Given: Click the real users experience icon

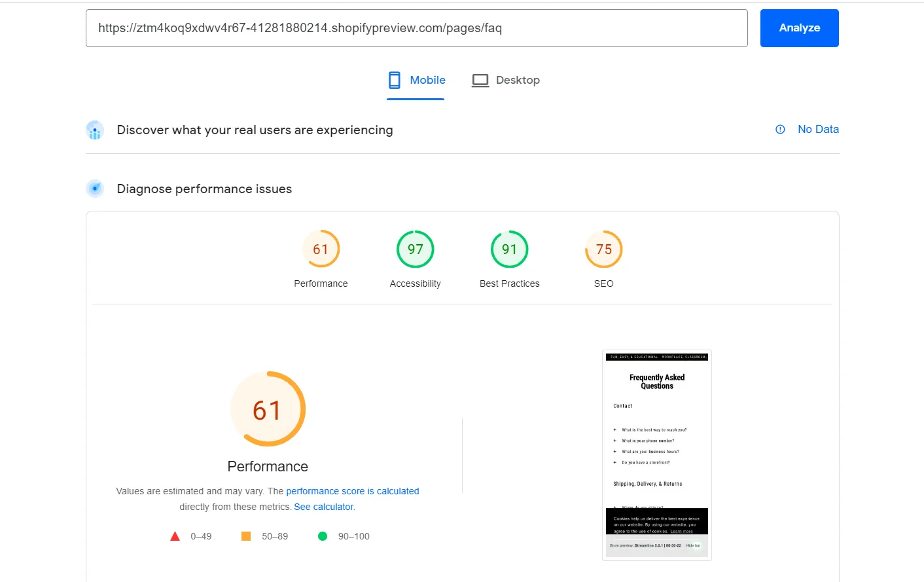Looking at the screenshot, I should [95, 130].
